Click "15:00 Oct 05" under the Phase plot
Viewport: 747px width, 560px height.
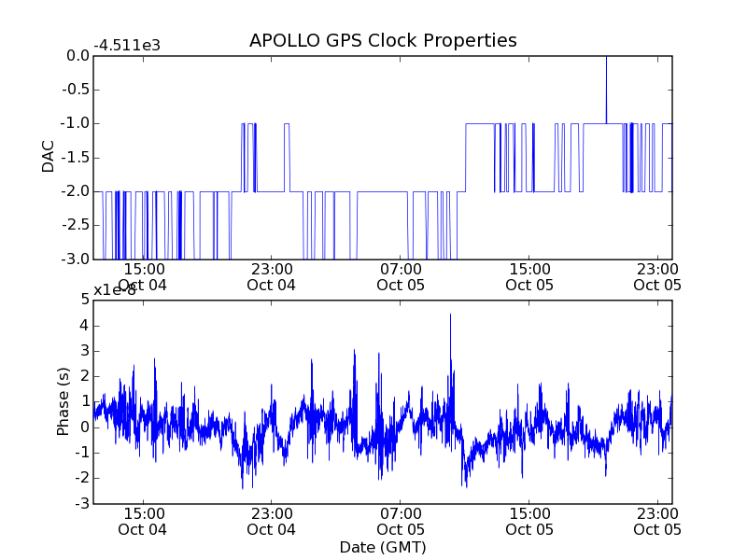tap(529, 522)
